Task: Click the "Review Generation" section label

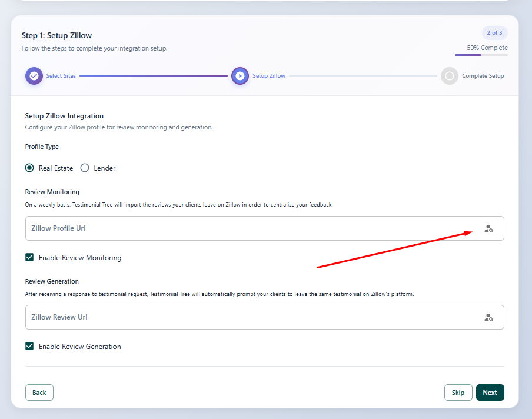Action: pyautogui.click(x=52, y=282)
